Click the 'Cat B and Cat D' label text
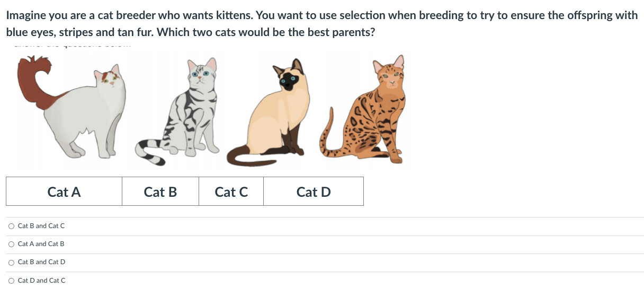This screenshot has height=296, width=644. (42, 262)
